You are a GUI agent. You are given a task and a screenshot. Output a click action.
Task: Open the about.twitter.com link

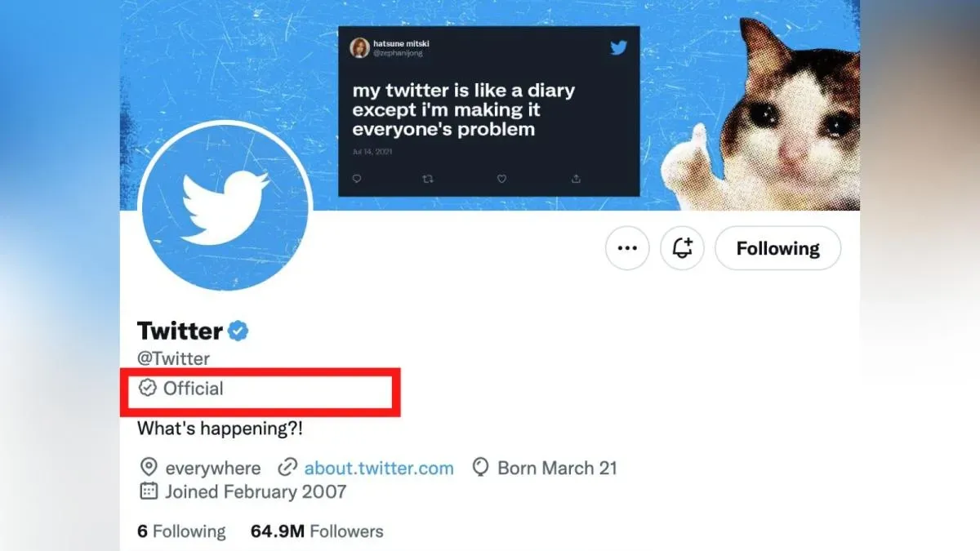(378, 468)
